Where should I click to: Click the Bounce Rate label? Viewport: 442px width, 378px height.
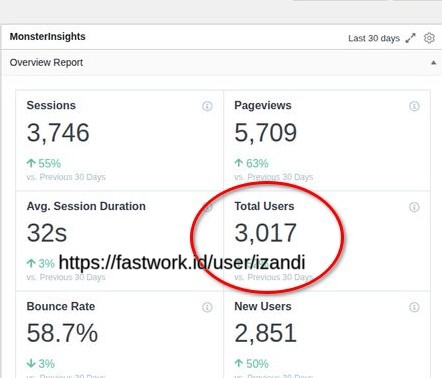(61, 306)
